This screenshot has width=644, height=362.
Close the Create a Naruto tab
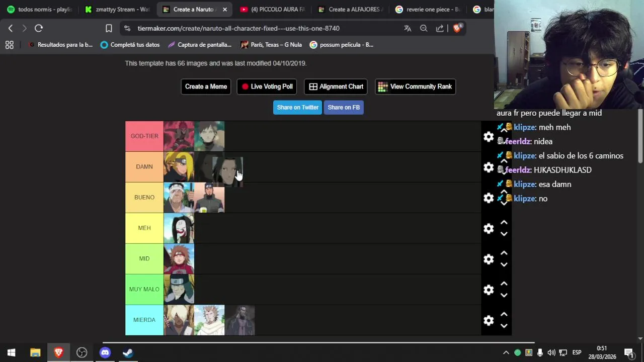point(225,9)
